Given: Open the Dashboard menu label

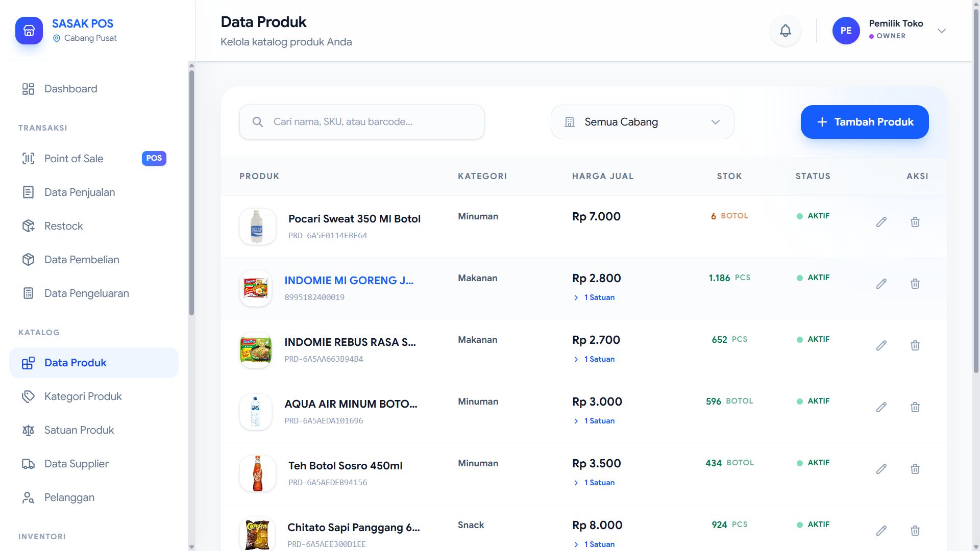Looking at the screenshot, I should pyautogui.click(x=70, y=89).
